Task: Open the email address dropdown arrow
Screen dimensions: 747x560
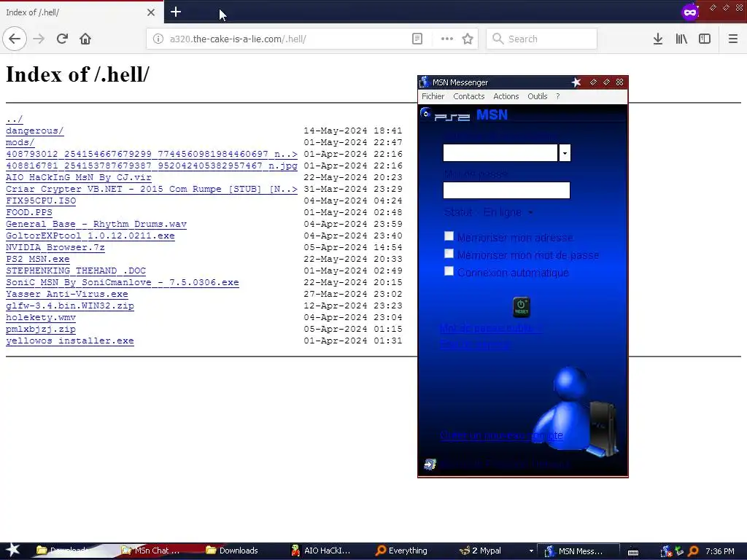Action: (565, 153)
